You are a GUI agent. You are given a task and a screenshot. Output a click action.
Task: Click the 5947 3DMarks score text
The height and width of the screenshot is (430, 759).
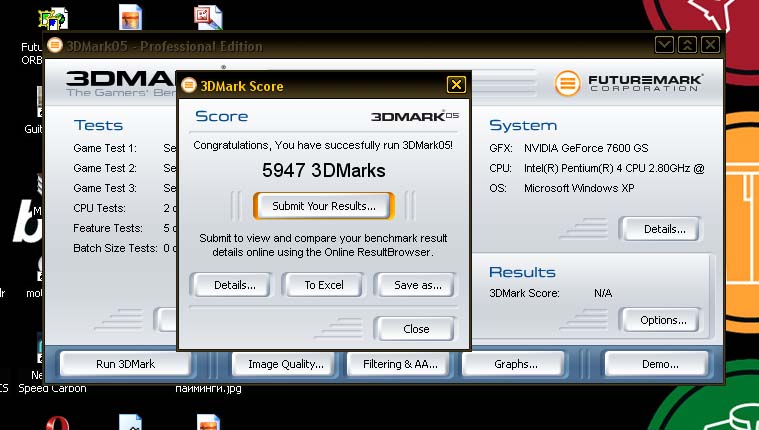click(x=323, y=170)
